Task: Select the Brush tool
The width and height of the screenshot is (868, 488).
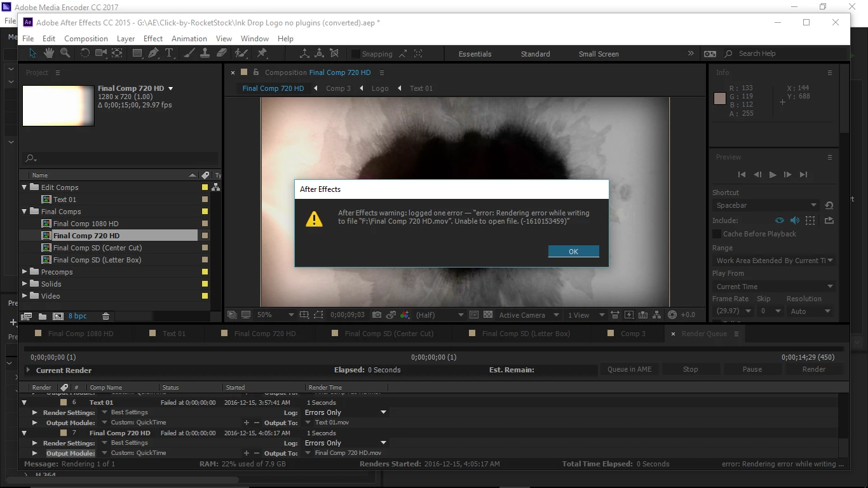Action: pyautogui.click(x=189, y=53)
